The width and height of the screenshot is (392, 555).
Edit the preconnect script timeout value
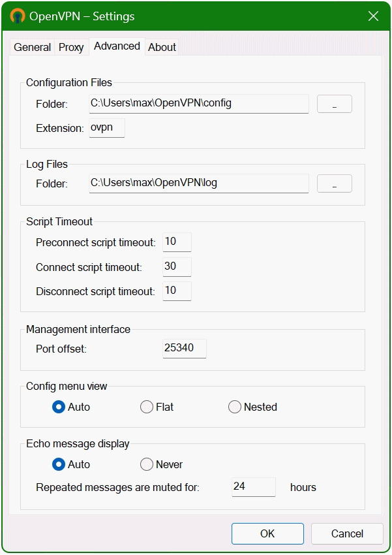coord(177,241)
